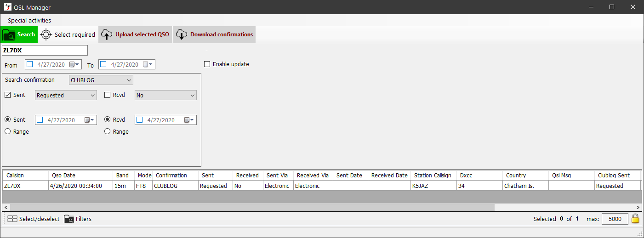Click the scroll right arrow of table
The image size is (644, 238).
pos(637,208)
